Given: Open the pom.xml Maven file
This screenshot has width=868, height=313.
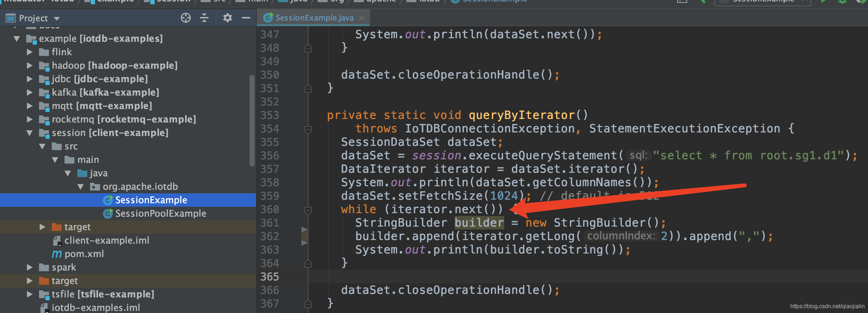Looking at the screenshot, I should click(84, 254).
